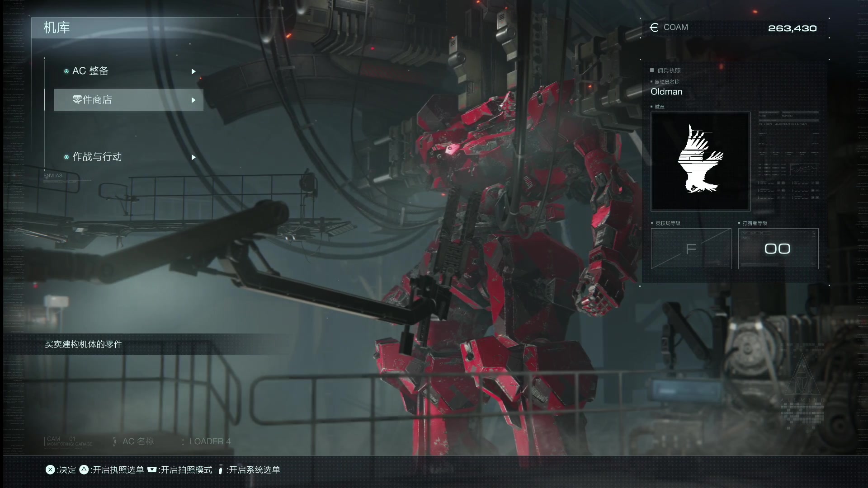Screen dimensions: 868x488
Task: Click the LOADER 4 AC name
Action: 210,441
